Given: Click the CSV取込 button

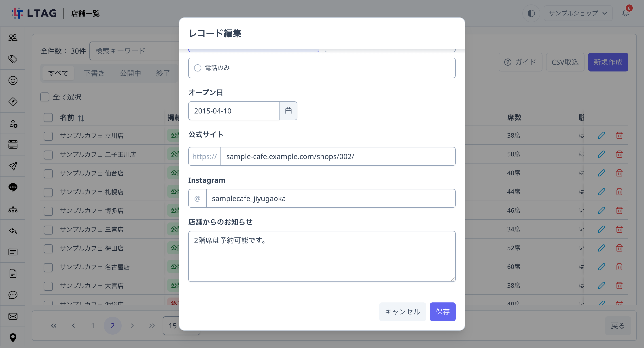Looking at the screenshot, I should [x=565, y=62].
